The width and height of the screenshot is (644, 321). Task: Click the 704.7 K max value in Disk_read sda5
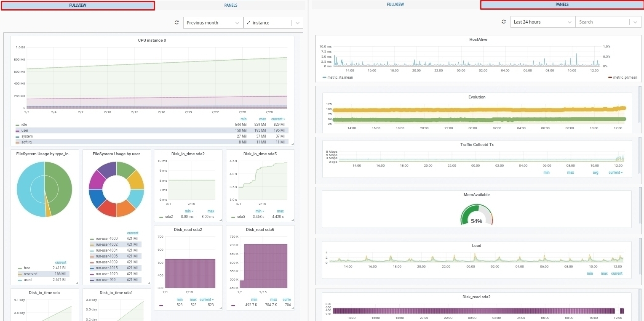[271, 305]
